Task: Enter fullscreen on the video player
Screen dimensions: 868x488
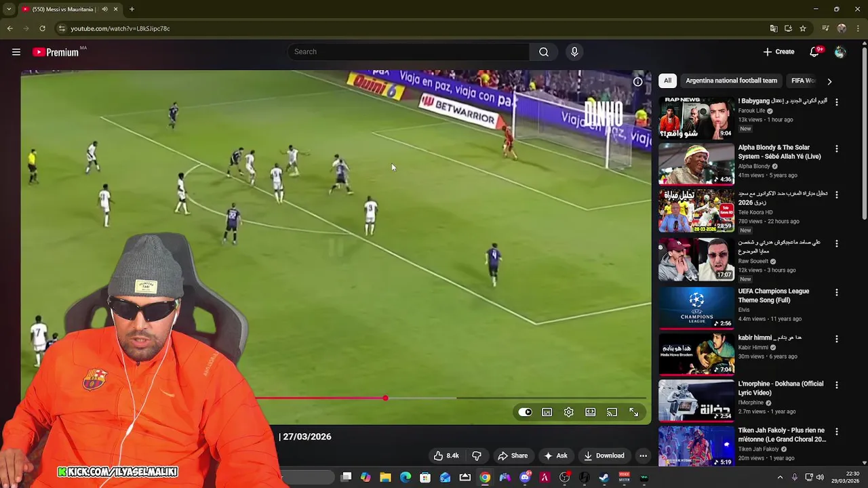Action: click(634, 412)
